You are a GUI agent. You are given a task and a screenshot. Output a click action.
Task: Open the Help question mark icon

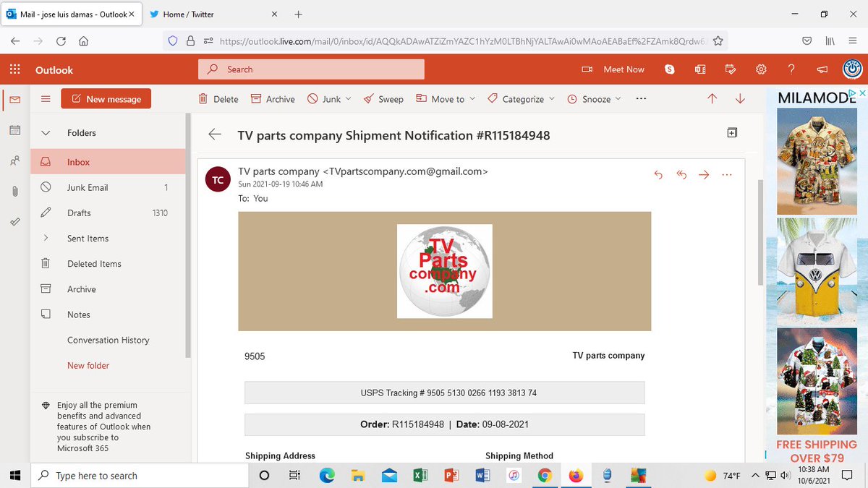(791, 69)
